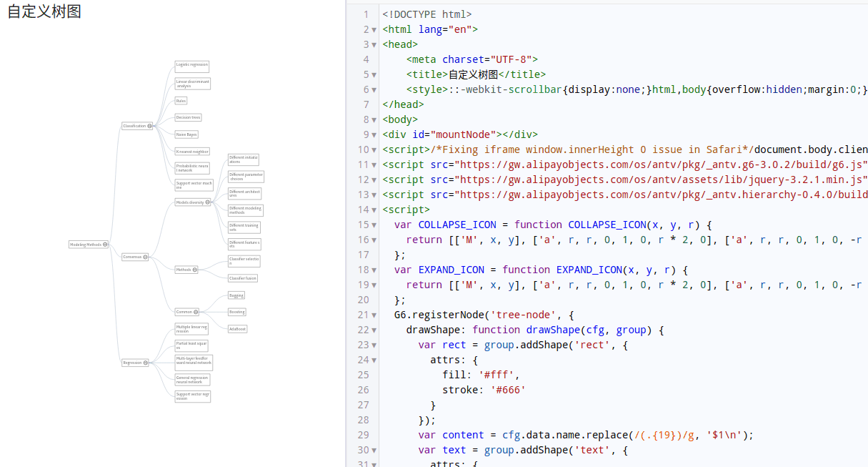Fold the drawShape function at line 22
This screenshot has height=467, width=868.
(x=374, y=330)
